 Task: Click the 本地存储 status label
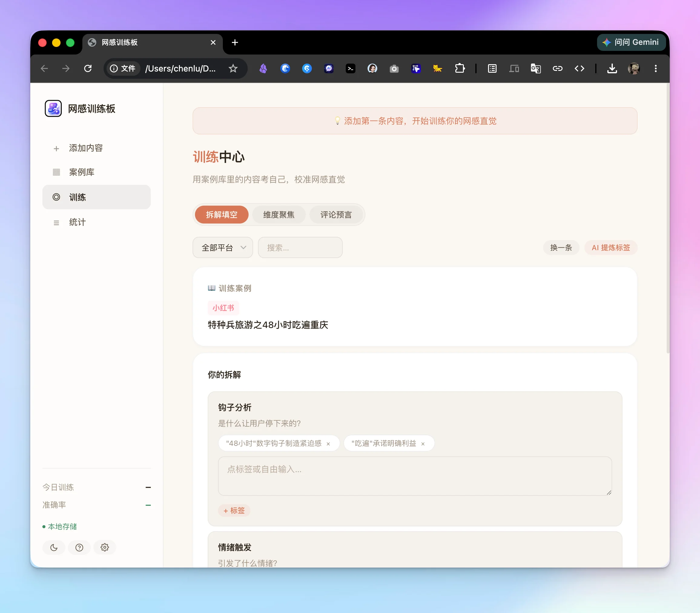tap(60, 526)
